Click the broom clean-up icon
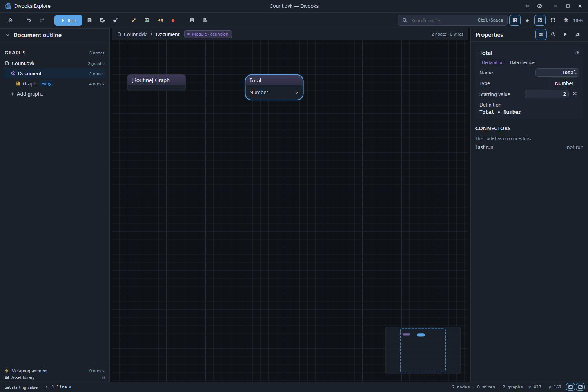Image resolution: width=588 pixels, height=392 pixels. coord(116,20)
